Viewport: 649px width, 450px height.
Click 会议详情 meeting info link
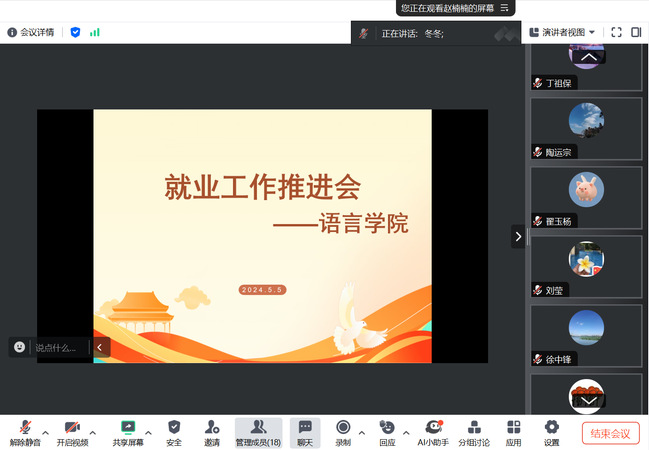pos(31,32)
